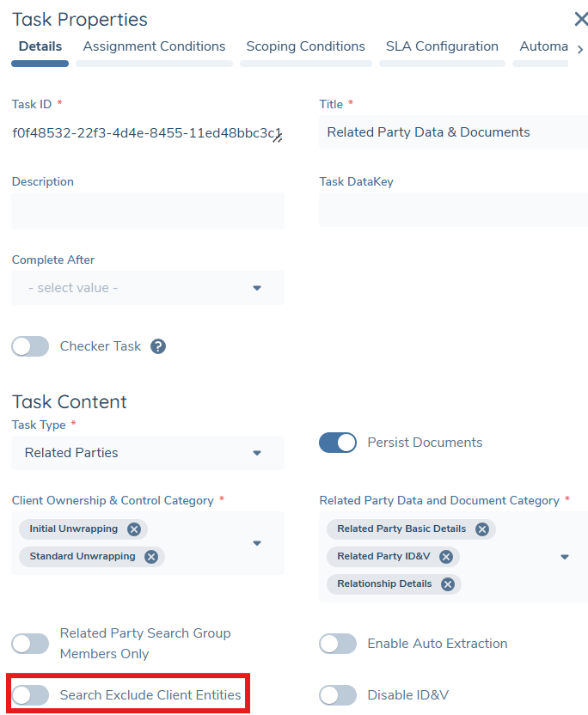
Task: Switch to the Assignment Conditions tab
Action: (x=154, y=46)
